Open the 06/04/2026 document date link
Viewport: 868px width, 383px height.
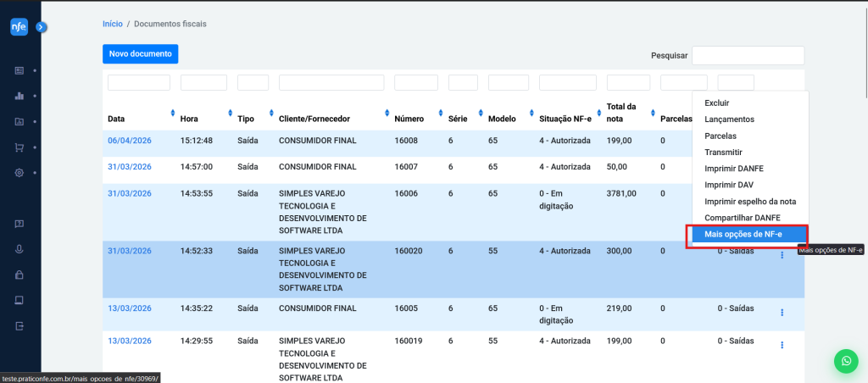click(129, 141)
